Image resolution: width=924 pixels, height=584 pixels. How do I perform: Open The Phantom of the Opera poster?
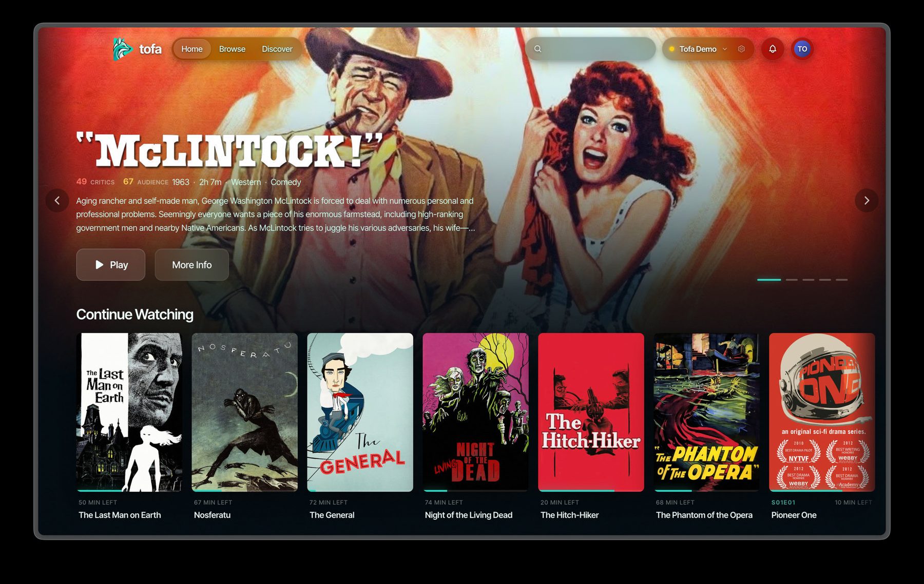(707, 412)
